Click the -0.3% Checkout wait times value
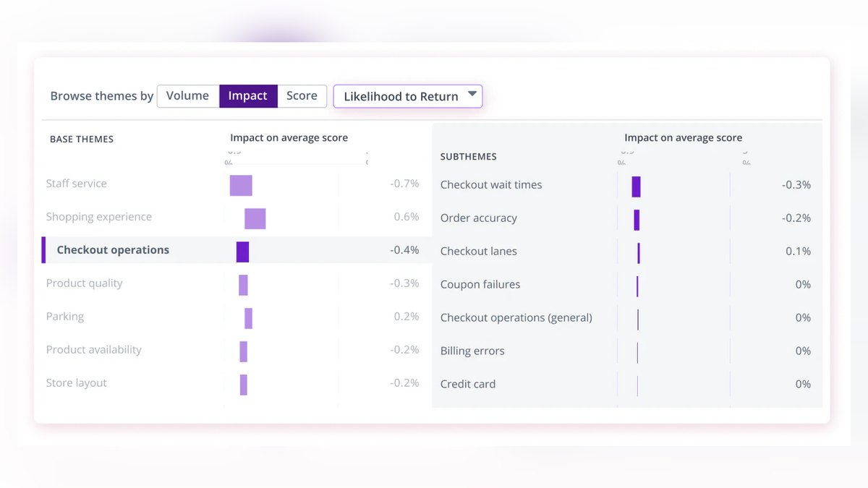 tap(796, 185)
